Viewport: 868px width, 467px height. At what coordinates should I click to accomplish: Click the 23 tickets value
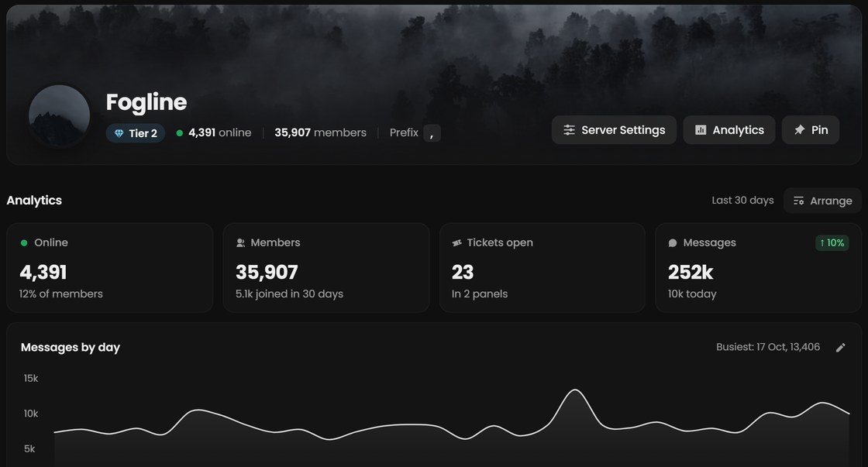point(462,273)
